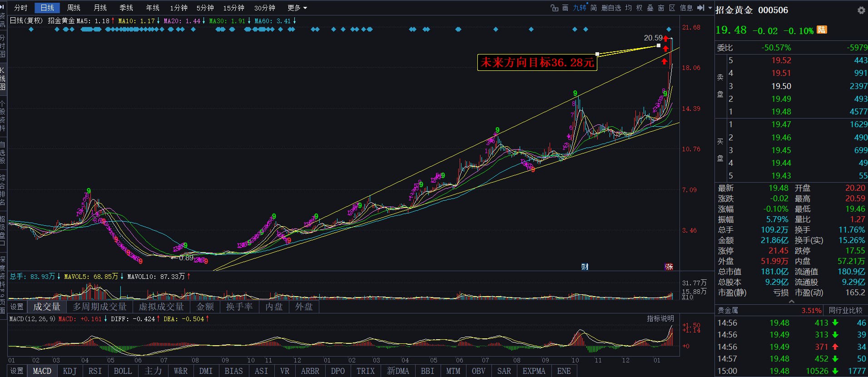868x377 pixels.
Task: Select the 日线 period tab
Action: tap(47, 8)
